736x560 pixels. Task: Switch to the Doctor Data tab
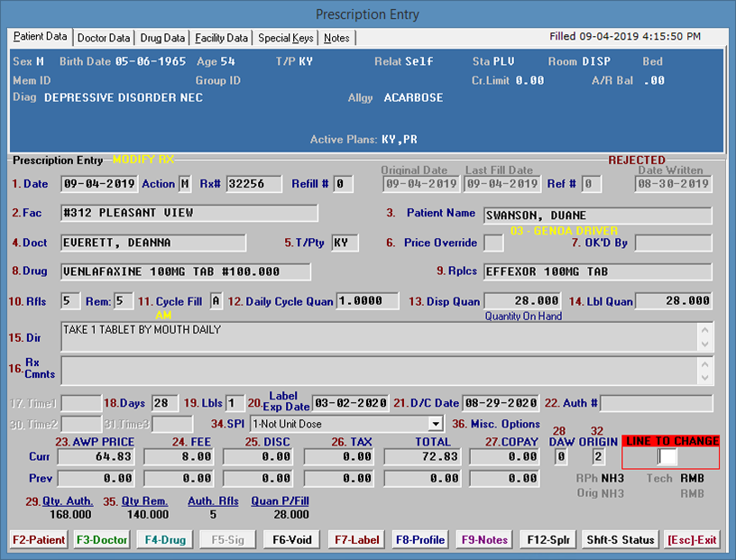[104, 38]
